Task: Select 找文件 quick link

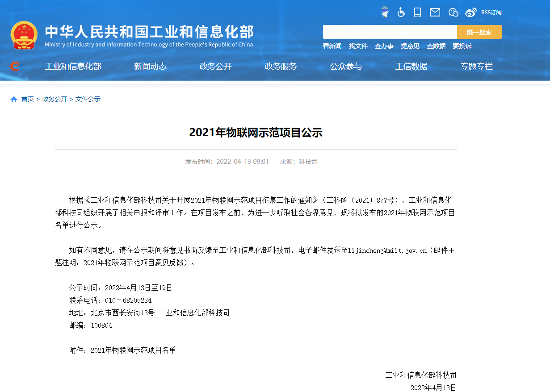Action: (x=358, y=46)
